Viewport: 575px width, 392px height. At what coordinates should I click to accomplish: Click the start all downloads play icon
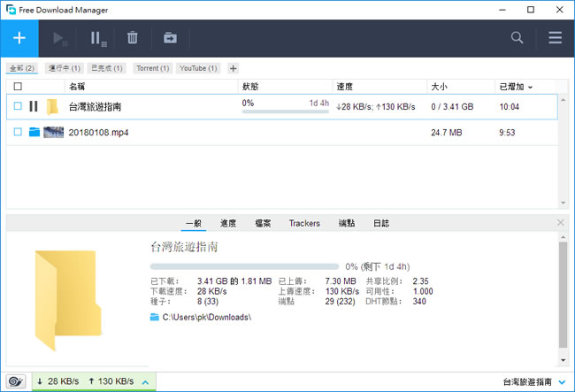[x=61, y=38]
